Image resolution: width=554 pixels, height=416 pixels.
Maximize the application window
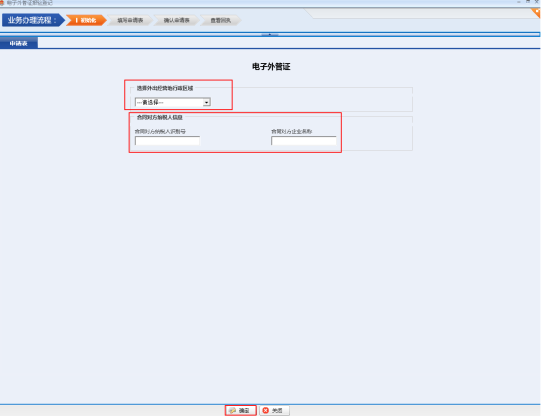pos(528,2)
